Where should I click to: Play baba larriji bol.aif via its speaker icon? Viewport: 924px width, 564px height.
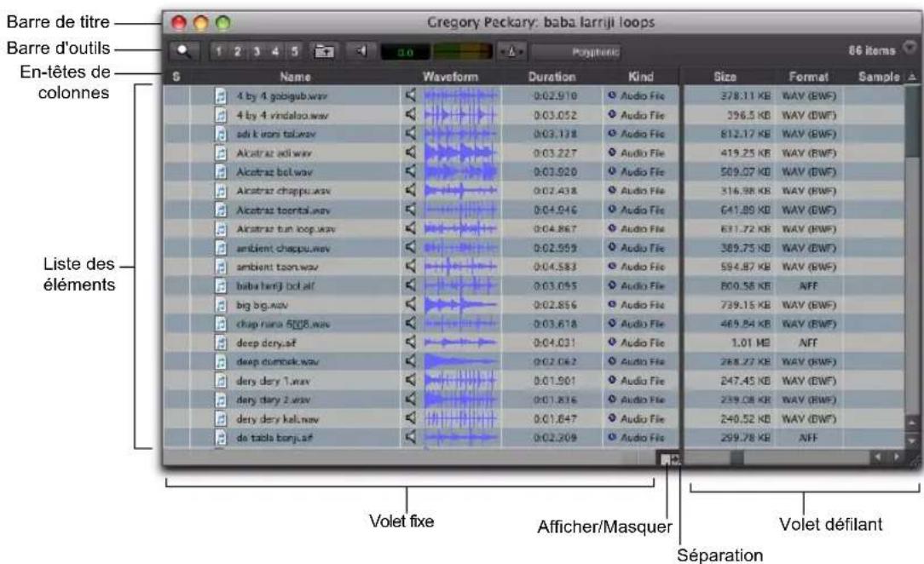tap(411, 285)
